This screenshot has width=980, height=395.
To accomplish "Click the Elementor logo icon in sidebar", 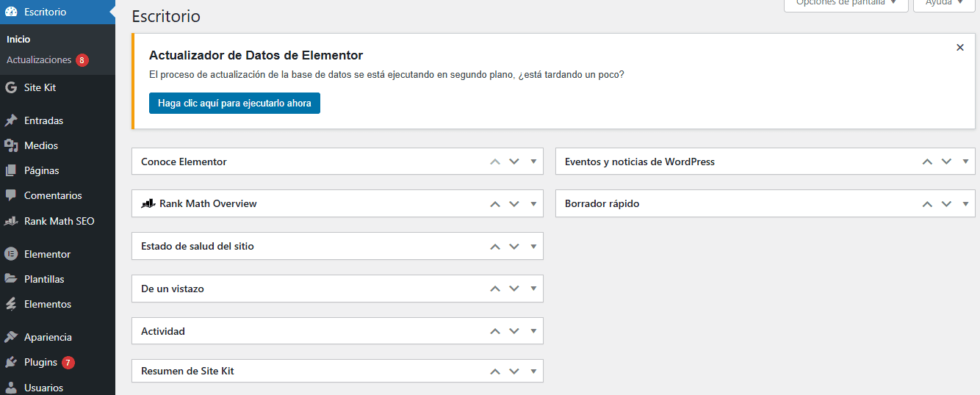I will click(x=11, y=254).
